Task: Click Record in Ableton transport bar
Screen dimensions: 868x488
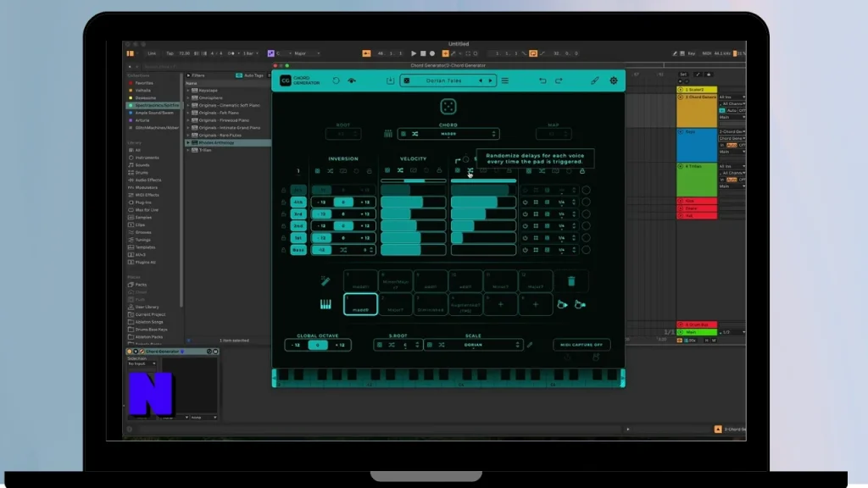Action: click(x=432, y=53)
